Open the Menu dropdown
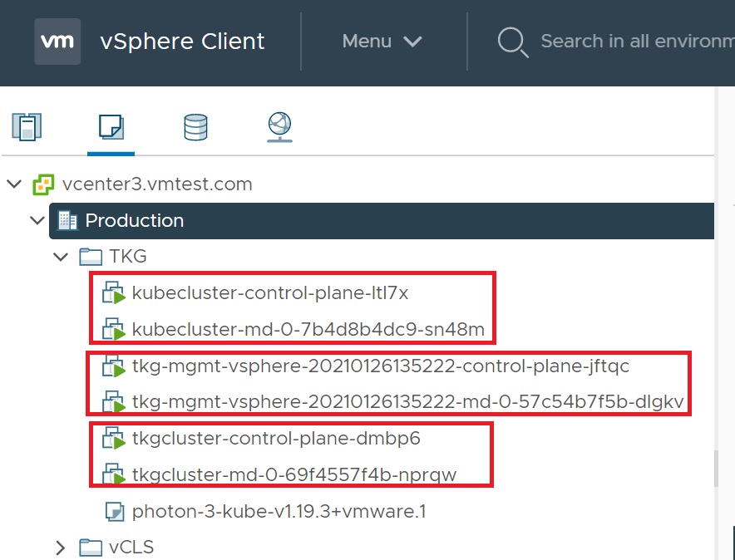Viewport: 735px width, 560px height. coord(382,42)
